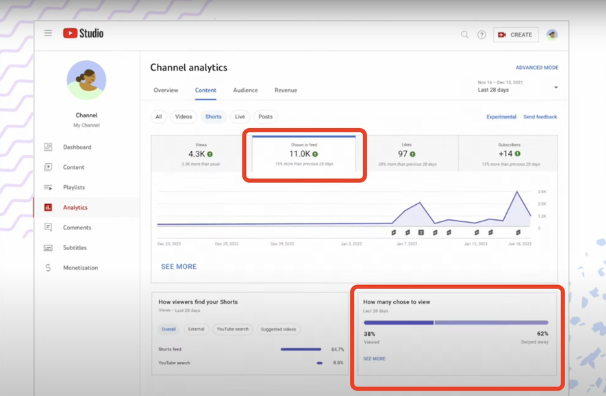Click the Monetization dollar icon
The height and width of the screenshot is (396, 606).
(48, 268)
